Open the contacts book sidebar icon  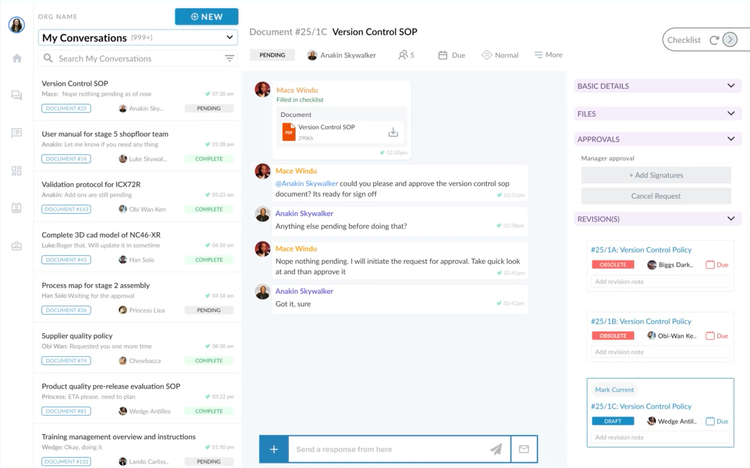click(x=17, y=208)
